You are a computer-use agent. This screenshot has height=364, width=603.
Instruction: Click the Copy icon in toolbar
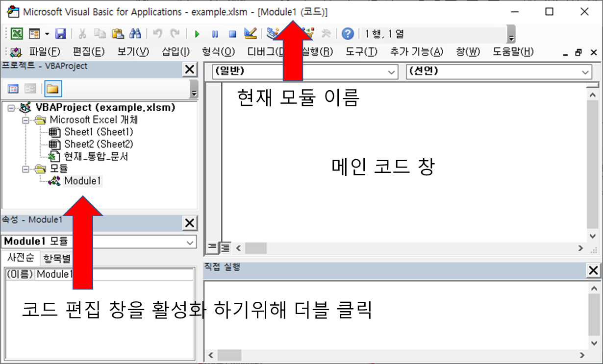(x=100, y=34)
